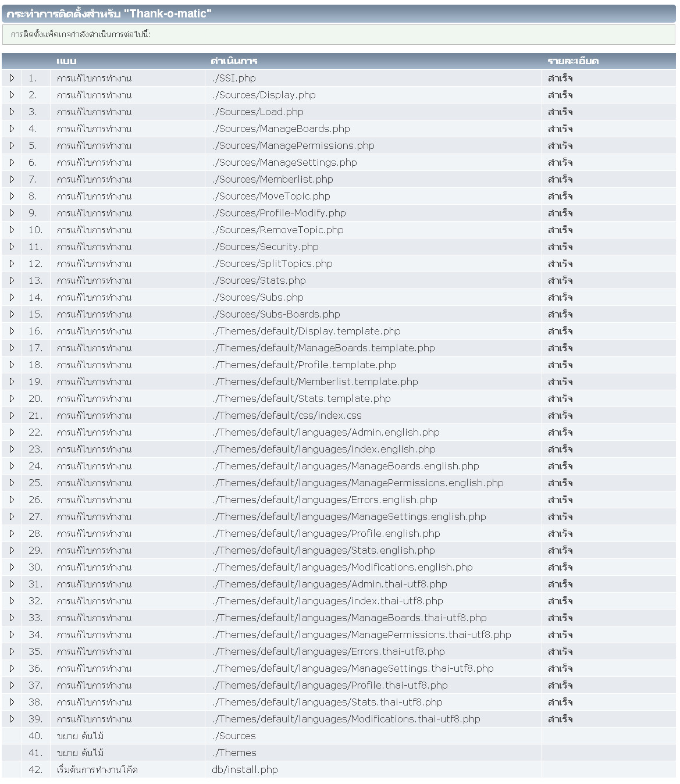
Task: Expand the ./Sources/Security.php arrow
Action: coord(12,247)
